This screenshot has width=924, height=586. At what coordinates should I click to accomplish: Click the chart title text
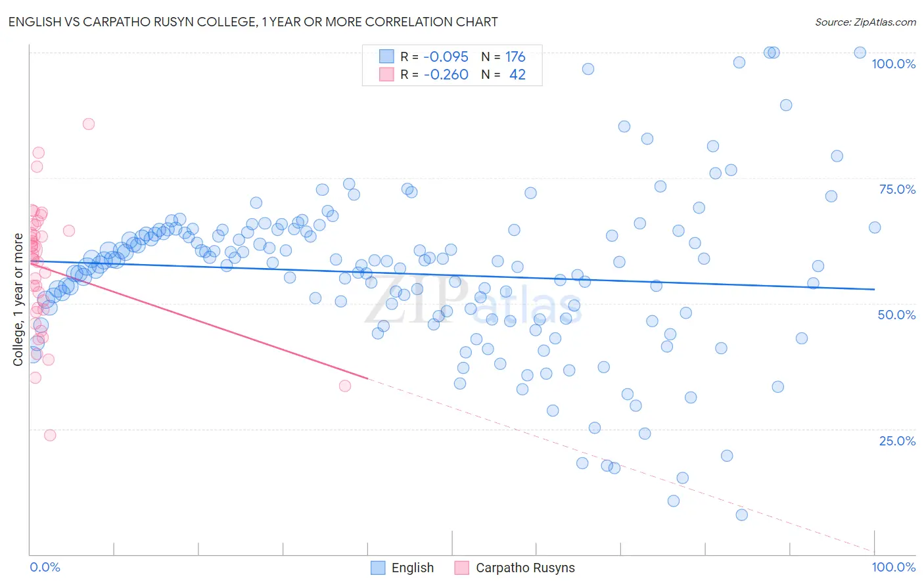[253, 22]
